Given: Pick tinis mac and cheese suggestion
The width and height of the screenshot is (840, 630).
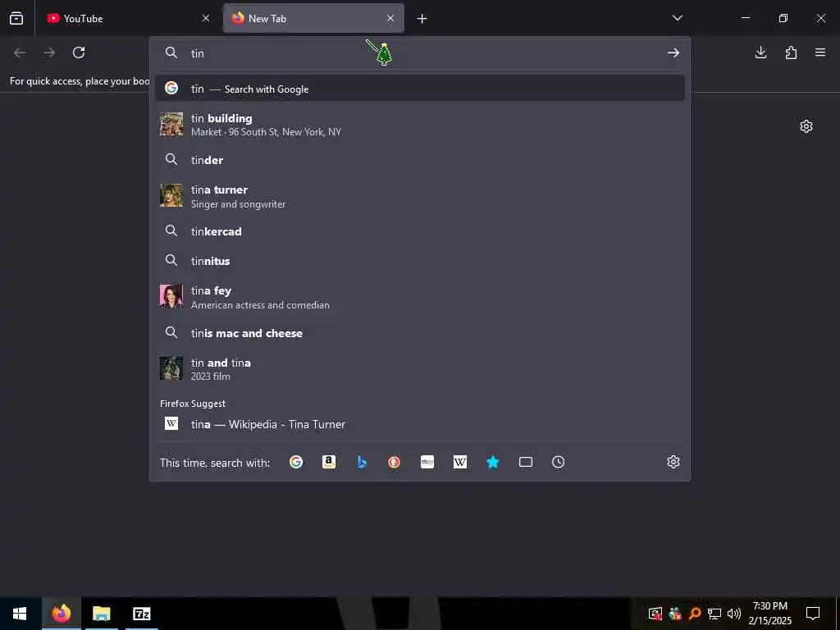Looking at the screenshot, I should 420,333.
